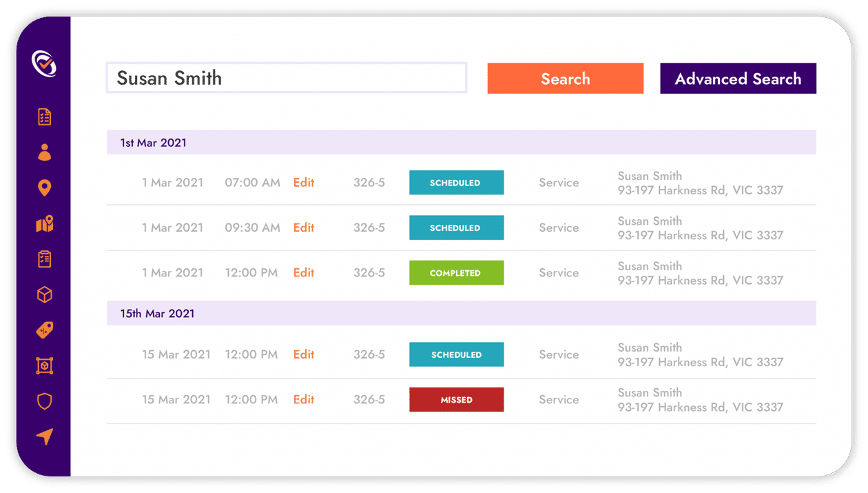Click SCHEDULED badge in the 15 Mar row

tap(456, 354)
